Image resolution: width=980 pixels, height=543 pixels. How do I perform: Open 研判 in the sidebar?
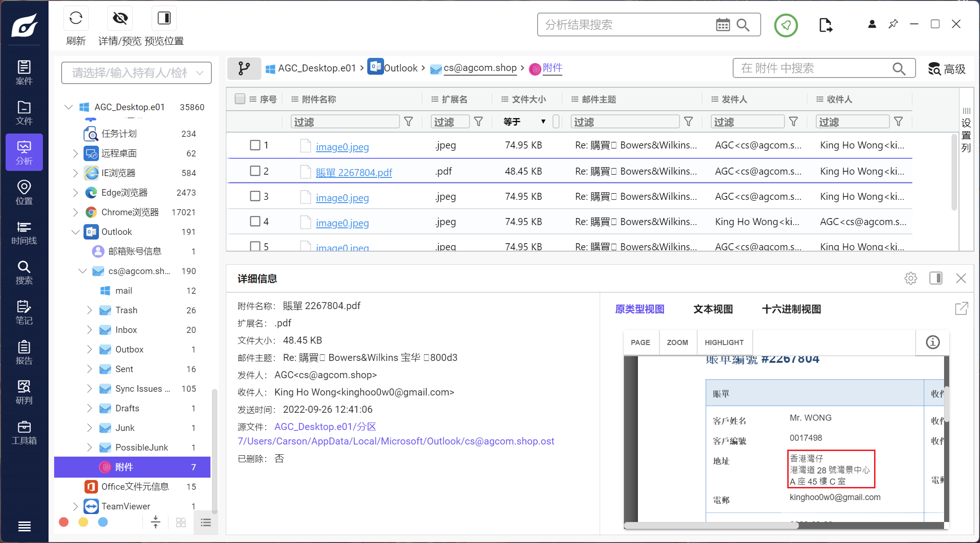click(x=24, y=392)
